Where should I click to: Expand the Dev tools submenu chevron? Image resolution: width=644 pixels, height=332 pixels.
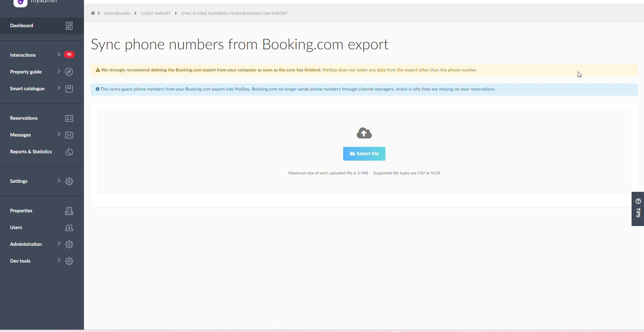(59, 260)
